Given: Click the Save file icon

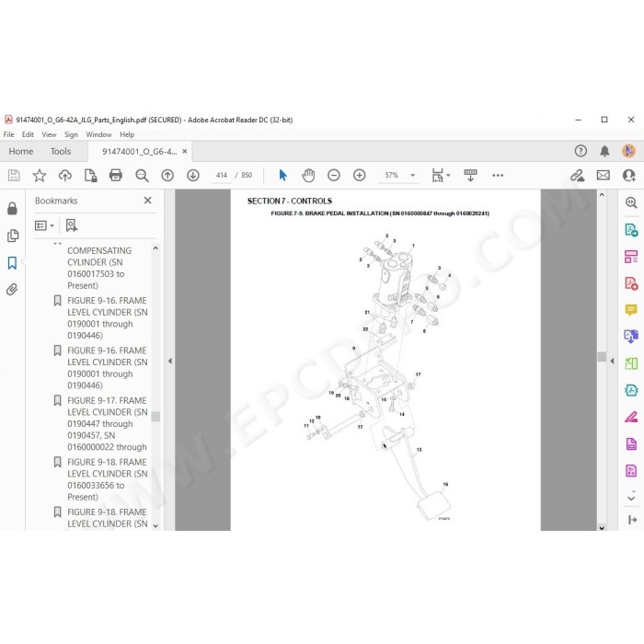Looking at the screenshot, I should [14, 176].
